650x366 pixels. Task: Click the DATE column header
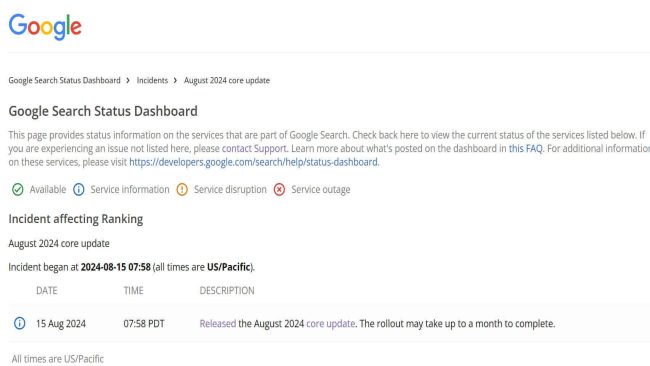click(47, 291)
